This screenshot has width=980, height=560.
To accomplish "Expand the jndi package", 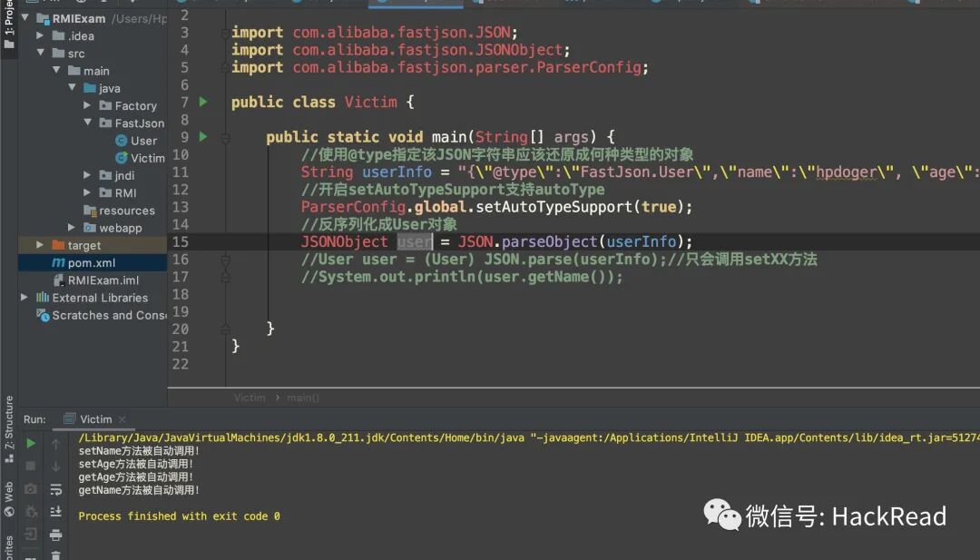I will point(87,175).
